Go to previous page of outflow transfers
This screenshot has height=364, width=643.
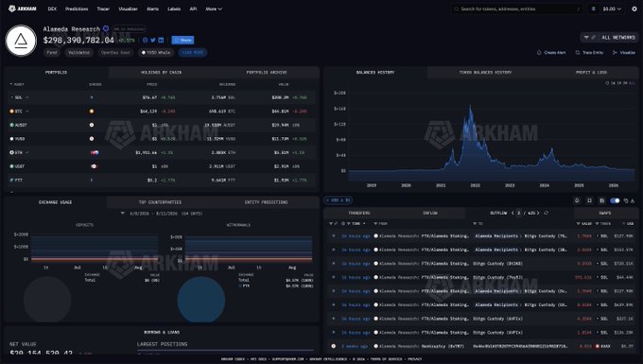coord(513,213)
